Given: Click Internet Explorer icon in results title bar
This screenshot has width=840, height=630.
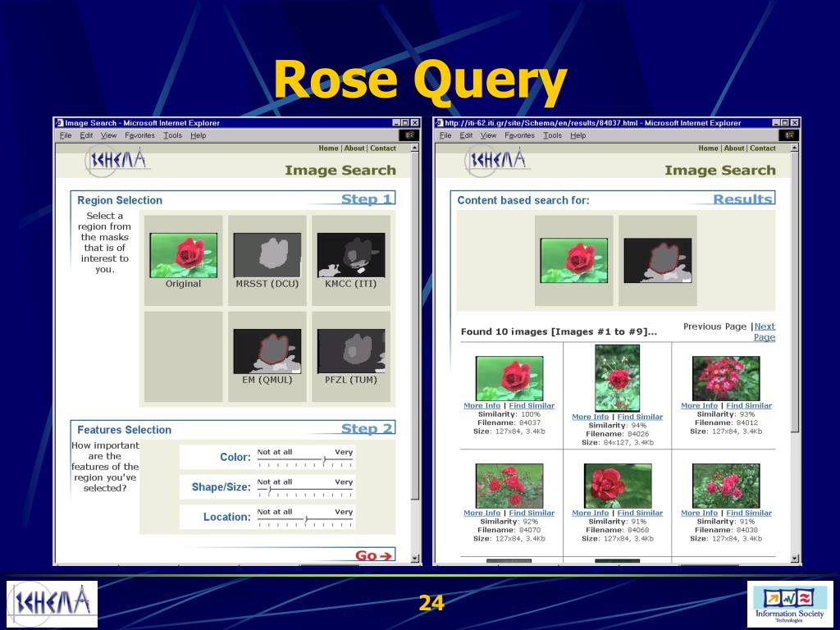Looking at the screenshot, I should click(439, 123).
